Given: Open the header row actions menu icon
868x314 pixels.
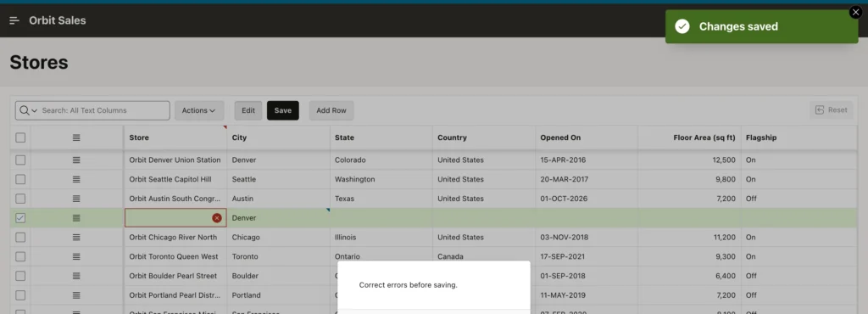Looking at the screenshot, I should [x=76, y=137].
